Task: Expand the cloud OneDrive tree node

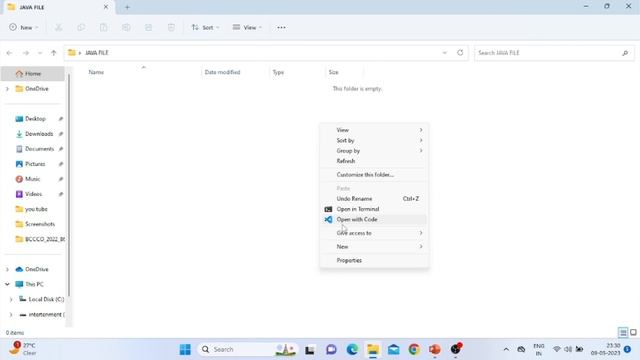Action: [x=7, y=269]
